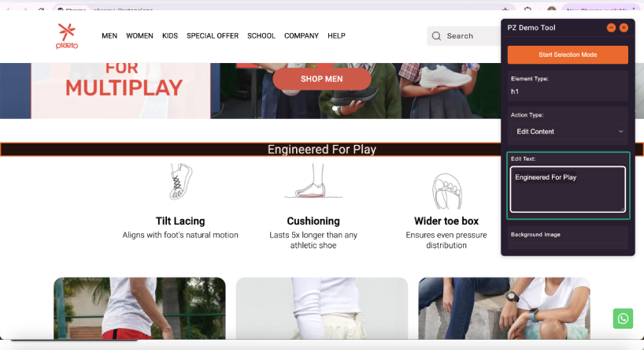This screenshot has width=644, height=350.
Task: Select the SPECIAL OFFER menu item
Action: pyautogui.click(x=213, y=35)
